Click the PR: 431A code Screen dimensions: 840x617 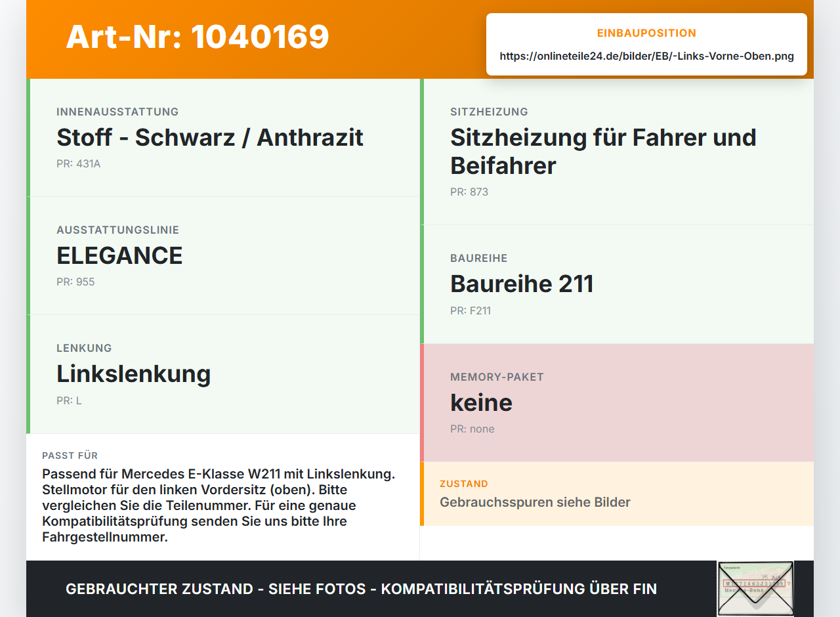[79, 164]
